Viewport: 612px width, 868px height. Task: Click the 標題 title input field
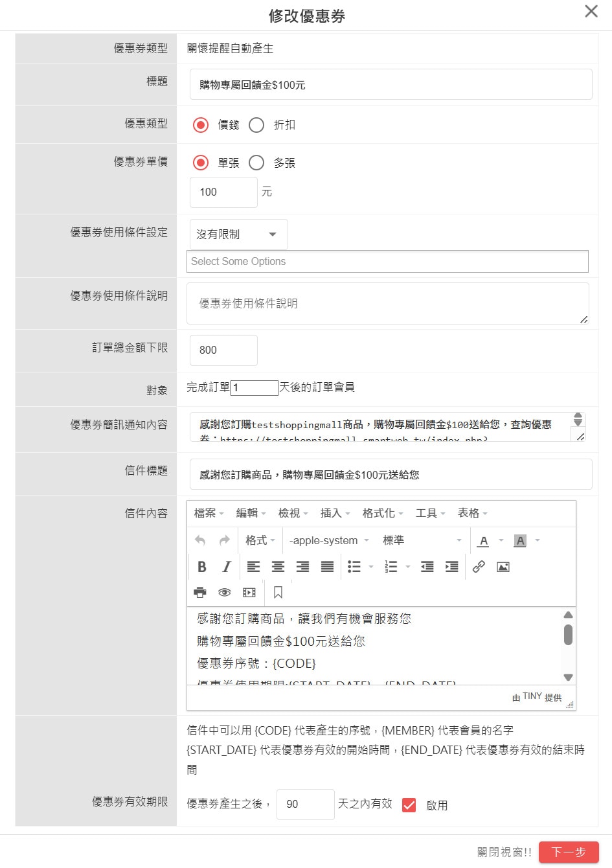391,84
